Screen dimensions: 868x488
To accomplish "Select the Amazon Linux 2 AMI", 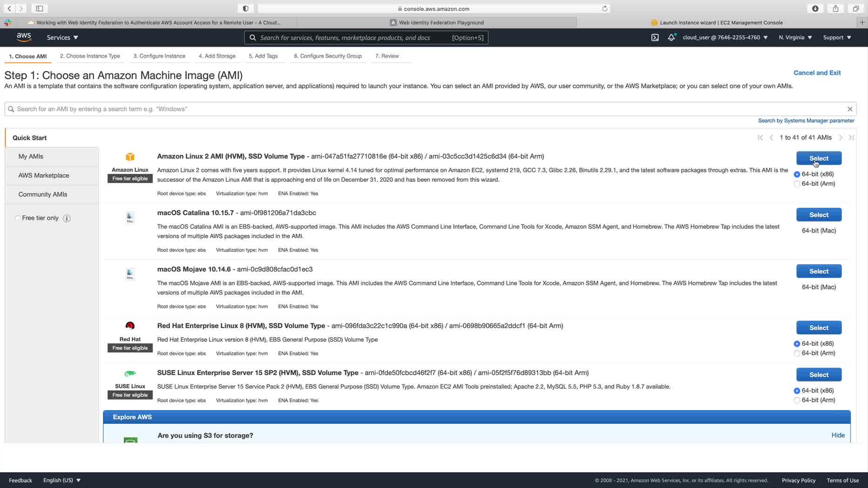I will pos(819,158).
